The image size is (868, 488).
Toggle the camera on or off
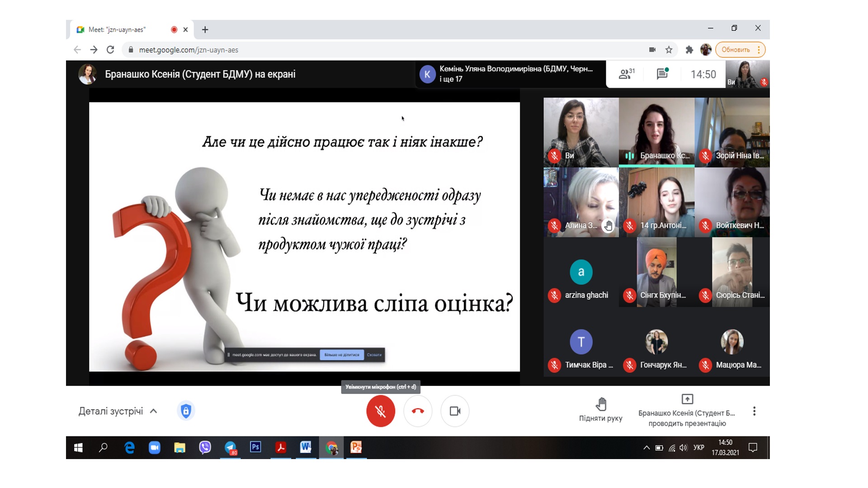(x=455, y=411)
